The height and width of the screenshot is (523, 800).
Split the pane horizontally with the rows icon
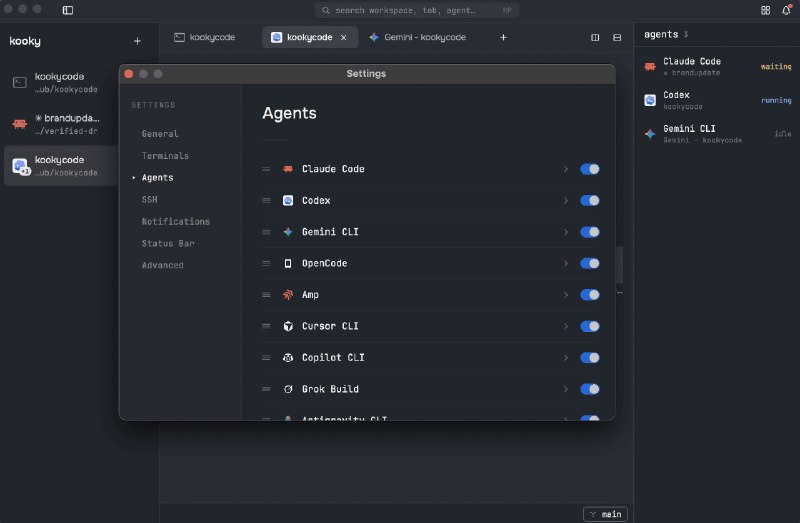click(x=617, y=37)
